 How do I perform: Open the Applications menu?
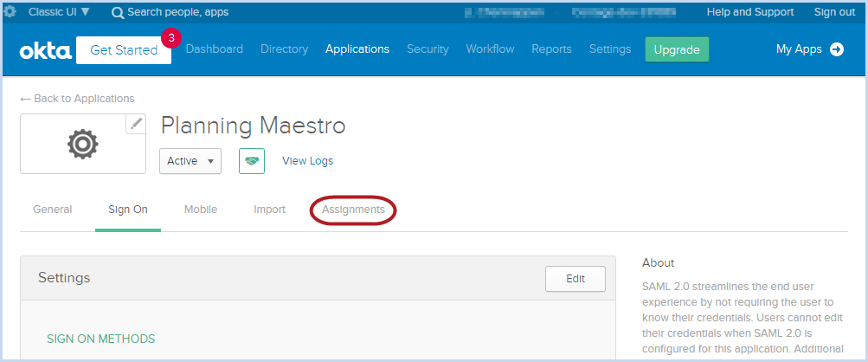(357, 48)
